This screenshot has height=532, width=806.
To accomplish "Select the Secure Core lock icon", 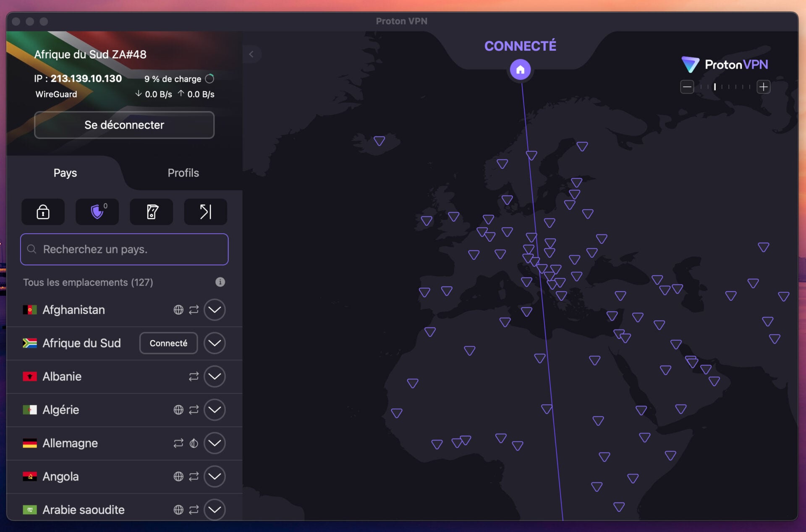I will [x=43, y=212].
